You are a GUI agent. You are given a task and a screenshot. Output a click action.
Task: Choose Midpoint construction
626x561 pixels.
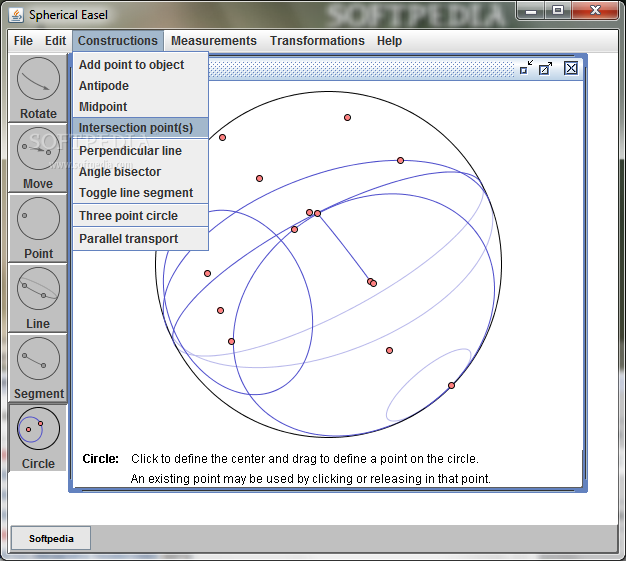tap(141, 107)
